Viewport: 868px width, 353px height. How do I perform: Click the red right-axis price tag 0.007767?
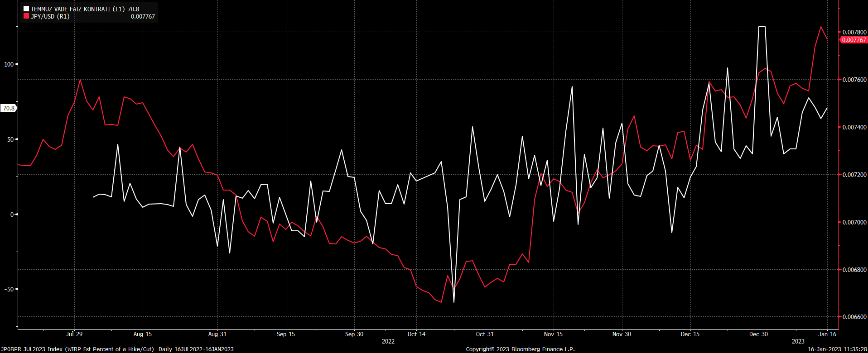(x=854, y=40)
